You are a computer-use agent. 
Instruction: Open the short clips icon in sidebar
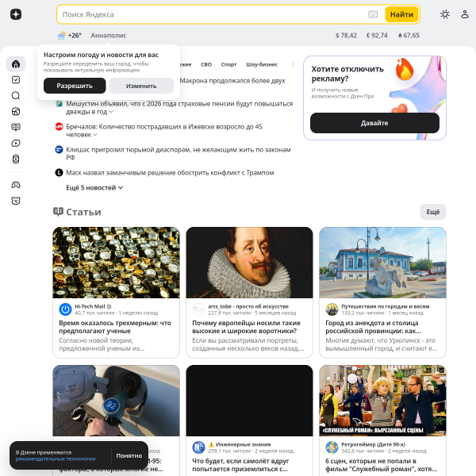pos(16,159)
